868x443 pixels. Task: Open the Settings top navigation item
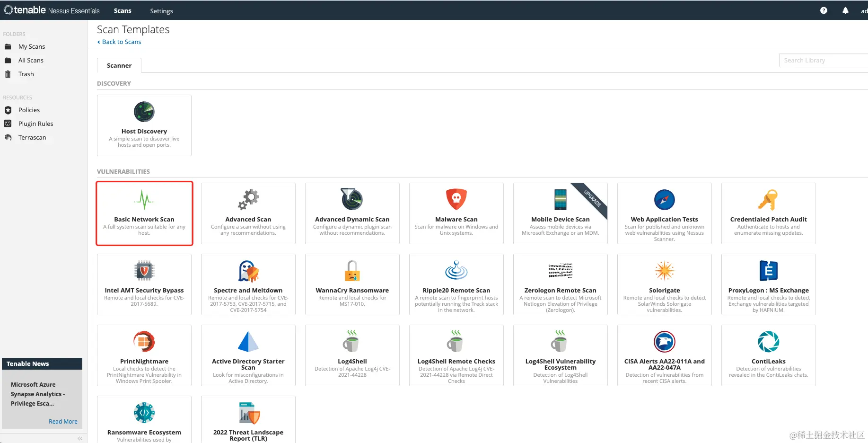[161, 11]
